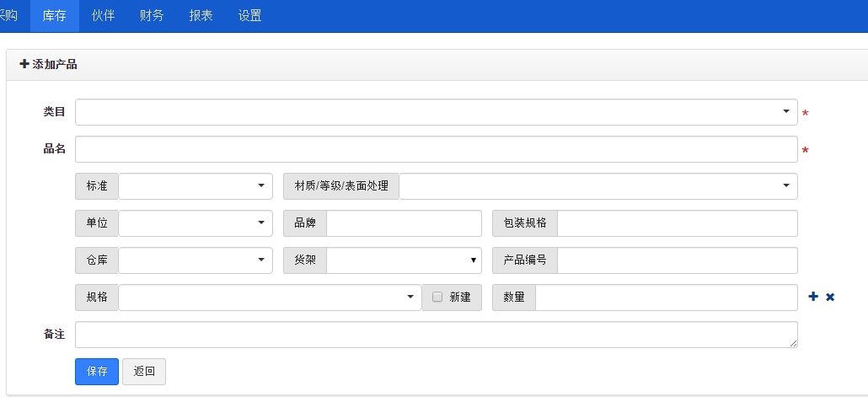Click into the 产品编号 input field
868x413 pixels.
(x=678, y=260)
